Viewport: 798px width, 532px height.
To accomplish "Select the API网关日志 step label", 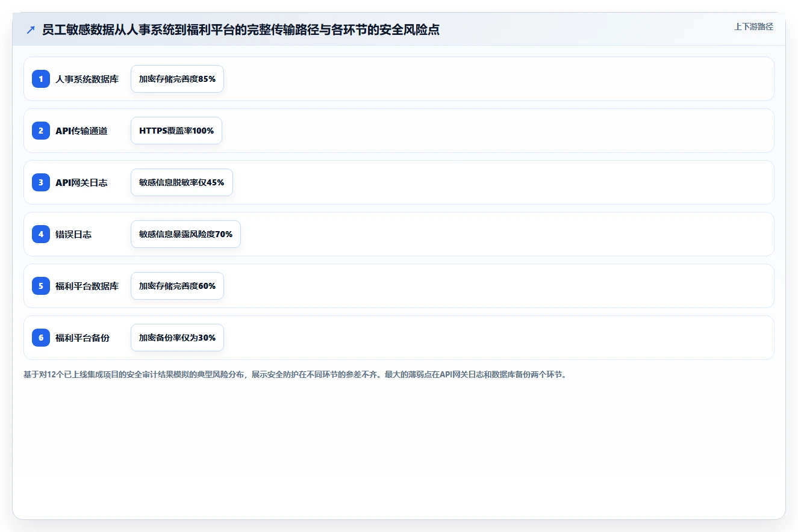I will point(81,182).
